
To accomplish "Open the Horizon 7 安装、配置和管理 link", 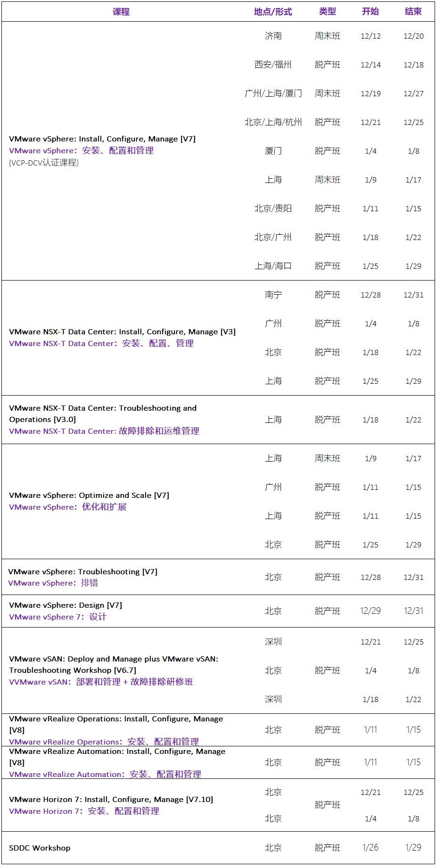I will [x=84, y=811].
